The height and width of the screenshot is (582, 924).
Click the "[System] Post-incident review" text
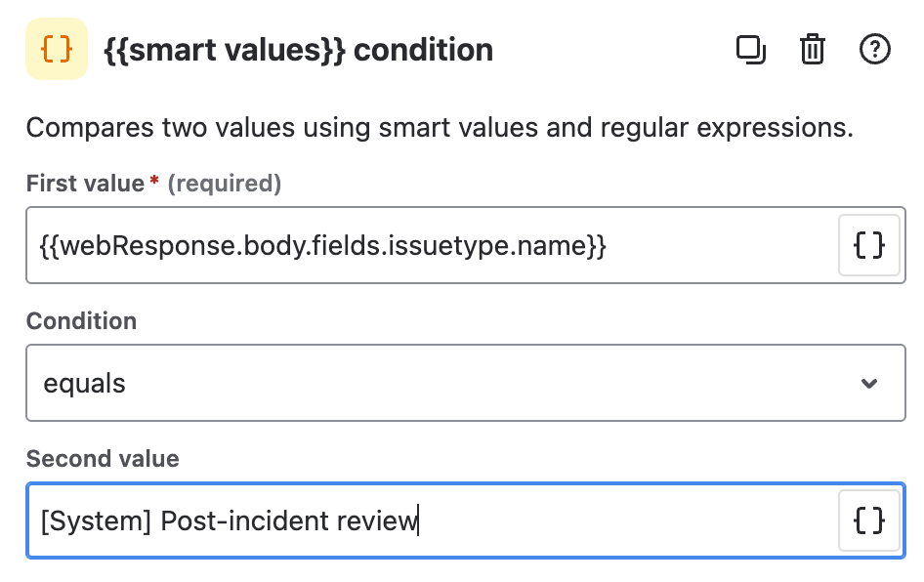pyautogui.click(x=229, y=520)
